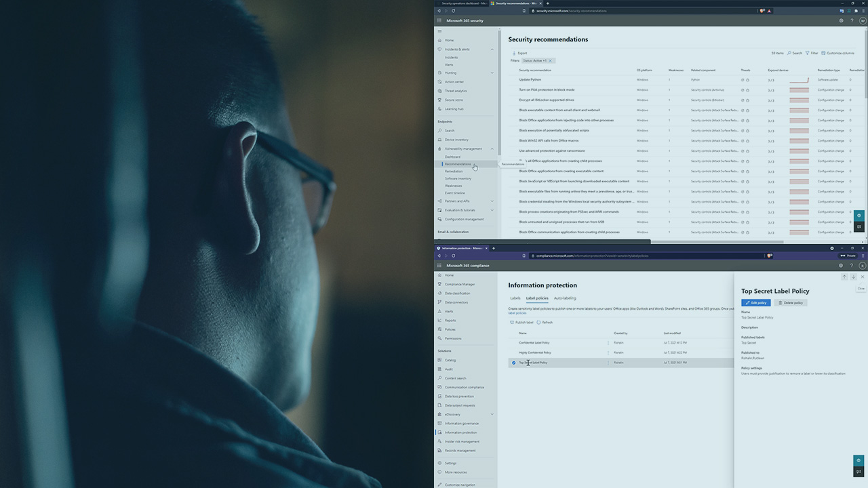This screenshot has width=868, height=488.
Task: Click the exposed devices trend bar for Update Python
Action: point(799,80)
